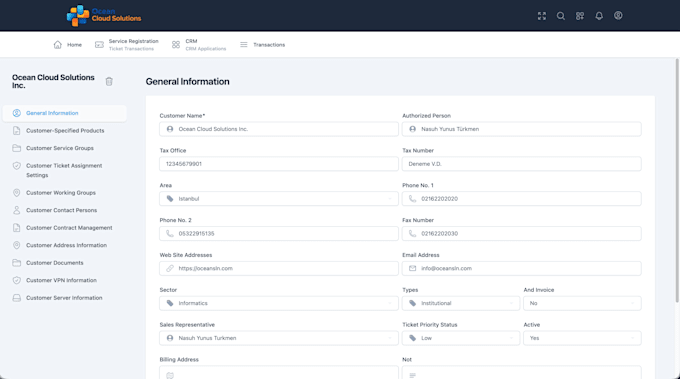The height and width of the screenshot is (379, 680).
Task: Open the Home menu
Action: click(x=68, y=45)
